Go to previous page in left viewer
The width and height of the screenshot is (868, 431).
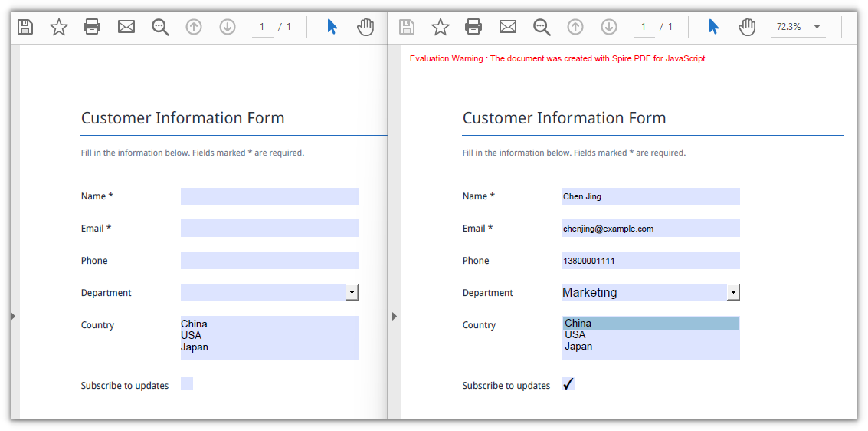pyautogui.click(x=194, y=27)
